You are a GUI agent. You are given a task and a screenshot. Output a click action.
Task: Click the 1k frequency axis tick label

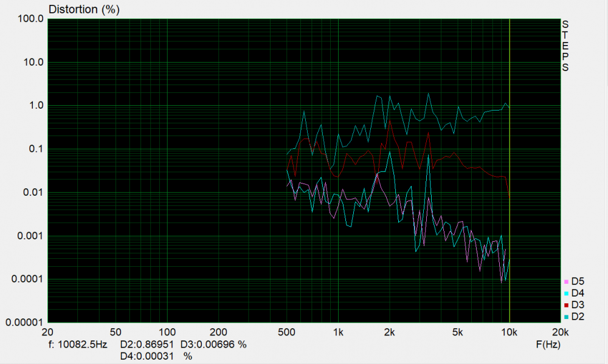(x=339, y=333)
